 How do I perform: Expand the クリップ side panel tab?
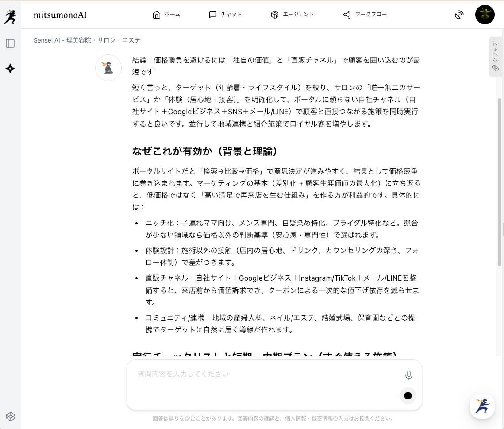click(495, 57)
